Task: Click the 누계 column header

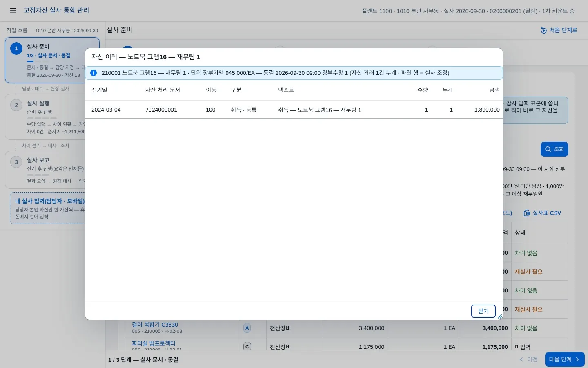Action: click(448, 90)
